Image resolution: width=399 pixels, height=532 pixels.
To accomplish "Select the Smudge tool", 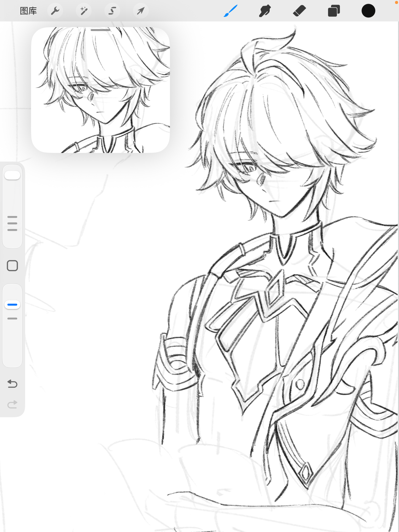I will click(265, 11).
